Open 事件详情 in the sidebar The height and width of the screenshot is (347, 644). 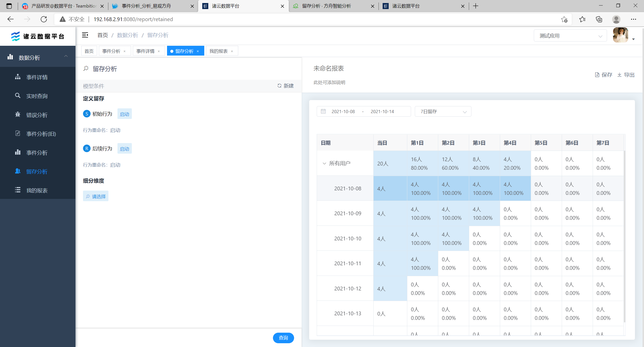coord(38,77)
